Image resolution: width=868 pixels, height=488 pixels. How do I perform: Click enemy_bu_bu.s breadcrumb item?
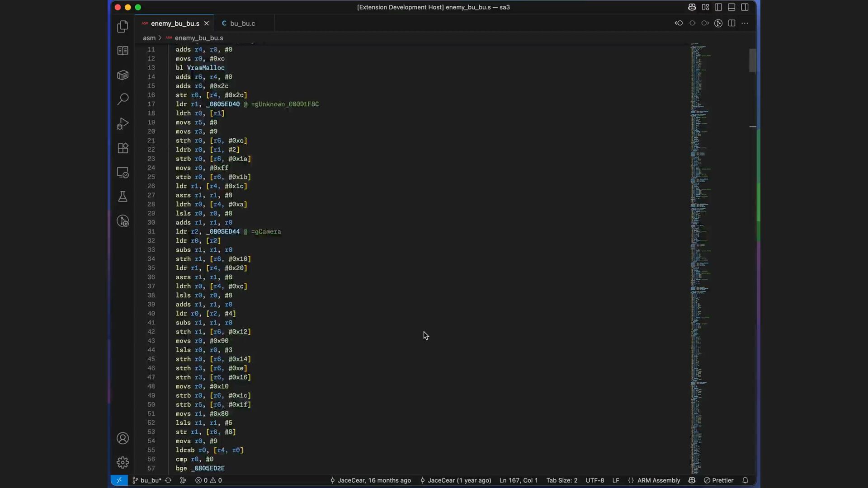point(199,38)
